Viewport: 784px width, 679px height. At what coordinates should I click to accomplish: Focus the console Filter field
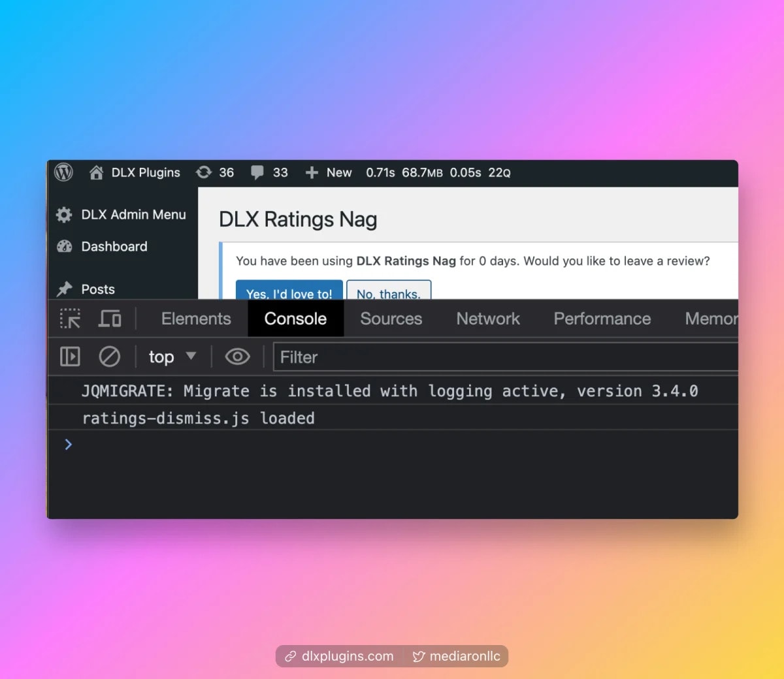pyautogui.click(x=506, y=357)
